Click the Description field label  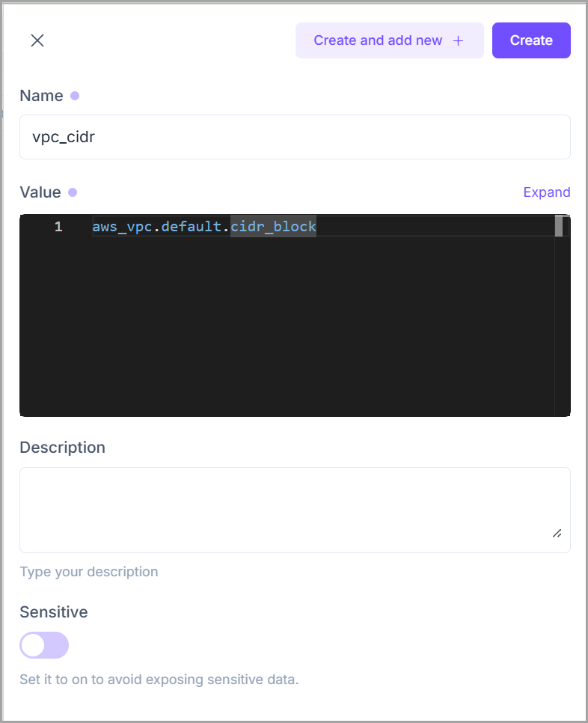click(x=62, y=448)
